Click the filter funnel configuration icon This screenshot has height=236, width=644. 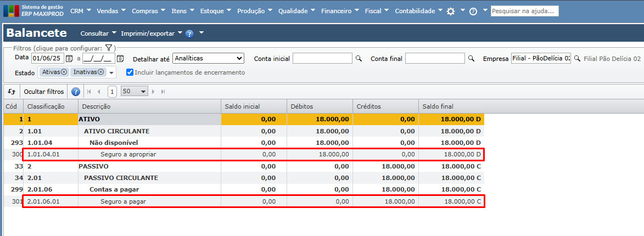click(109, 48)
